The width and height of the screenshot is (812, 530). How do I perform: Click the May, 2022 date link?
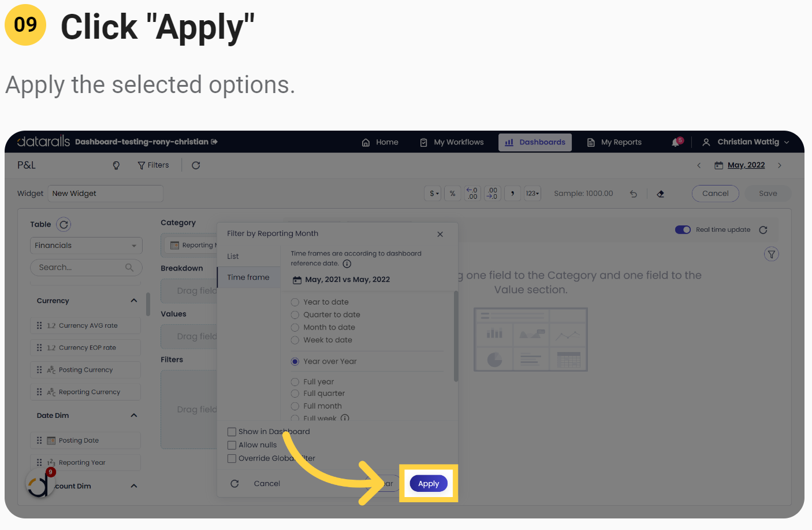746,165
